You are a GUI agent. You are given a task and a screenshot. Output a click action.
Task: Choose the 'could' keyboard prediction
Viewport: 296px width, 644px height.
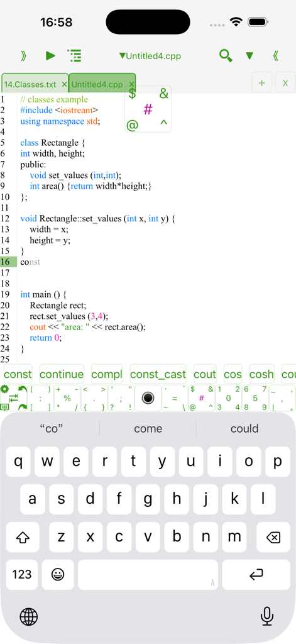click(244, 429)
